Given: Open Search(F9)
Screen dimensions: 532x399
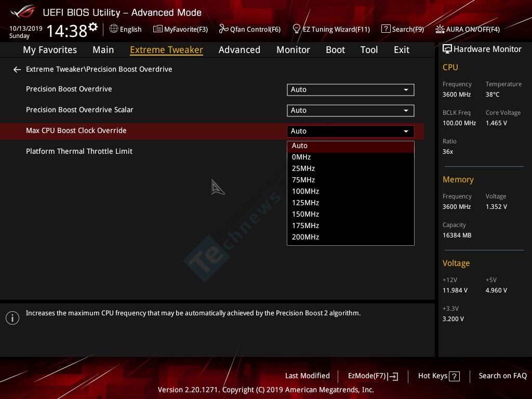Looking at the screenshot, I should click(x=408, y=30).
